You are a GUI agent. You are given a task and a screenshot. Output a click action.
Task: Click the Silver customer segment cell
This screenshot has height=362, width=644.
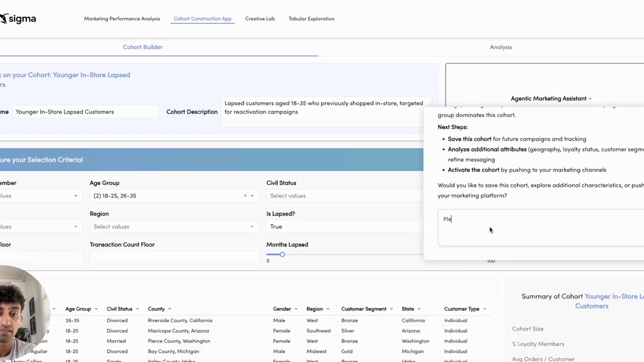pos(347,331)
